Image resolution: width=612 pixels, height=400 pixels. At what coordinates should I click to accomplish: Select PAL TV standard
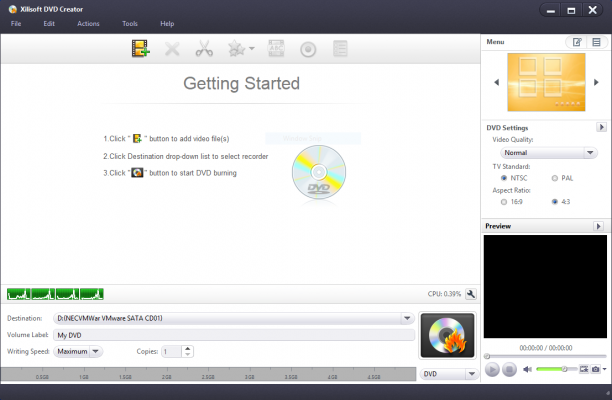coord(554,178)
